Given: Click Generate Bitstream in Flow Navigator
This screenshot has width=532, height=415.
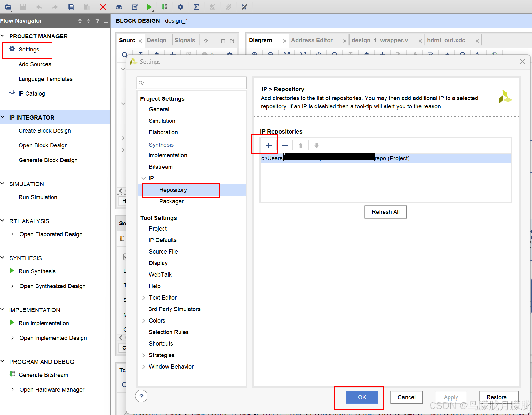Looking at the screenshot, I should (43, 375).
